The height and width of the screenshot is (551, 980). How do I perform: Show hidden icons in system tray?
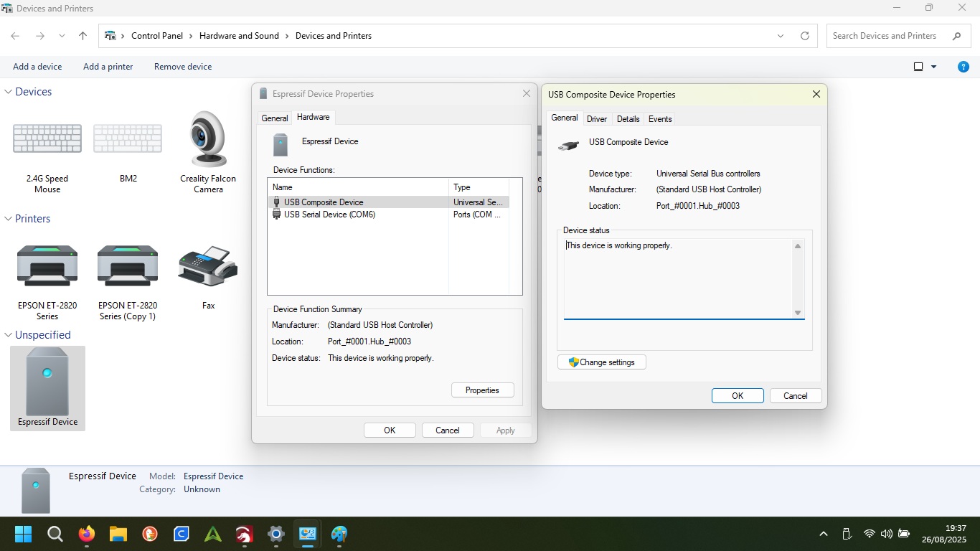tap(824, 534)
